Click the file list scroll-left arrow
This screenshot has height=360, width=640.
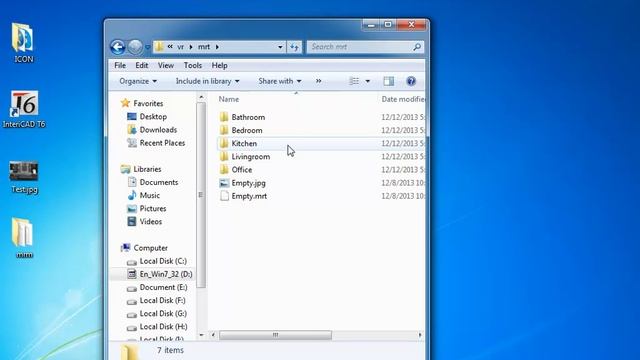(213, 335)
